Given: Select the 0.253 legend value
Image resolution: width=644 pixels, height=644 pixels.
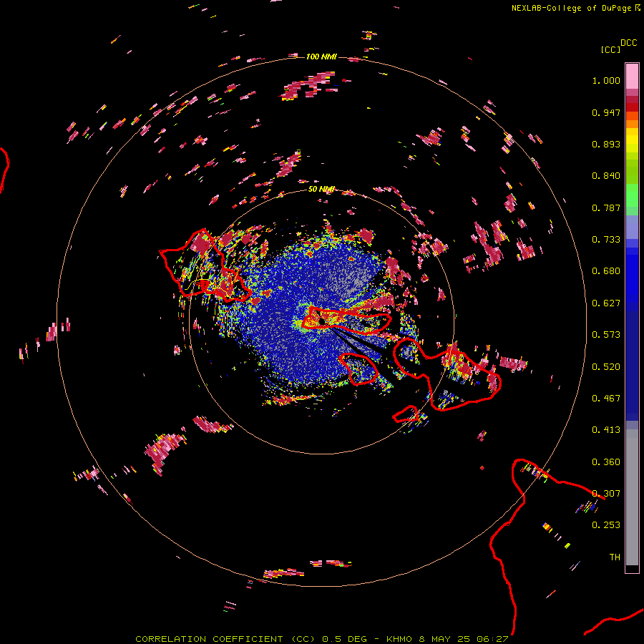Looking at the screenshot, I should coord(606,525).
